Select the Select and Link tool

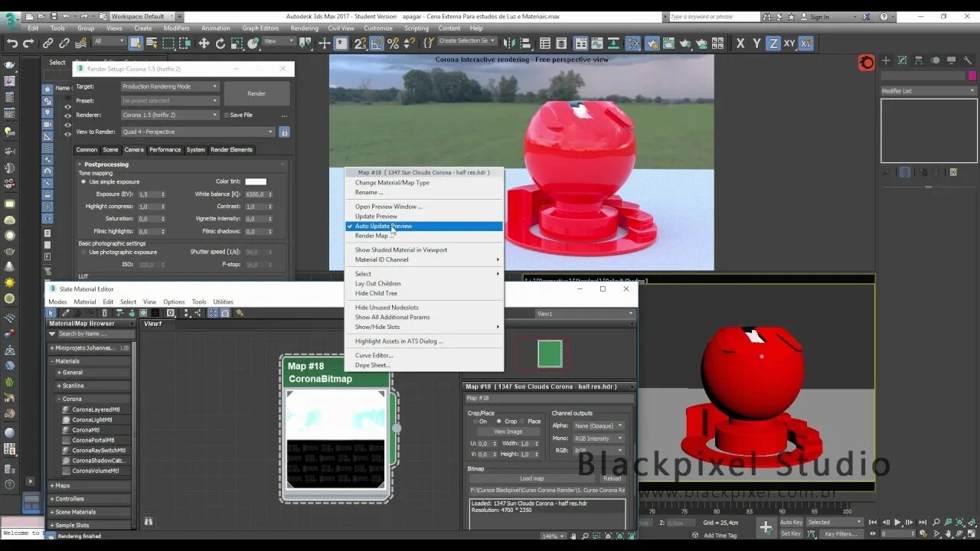point(47,44)
